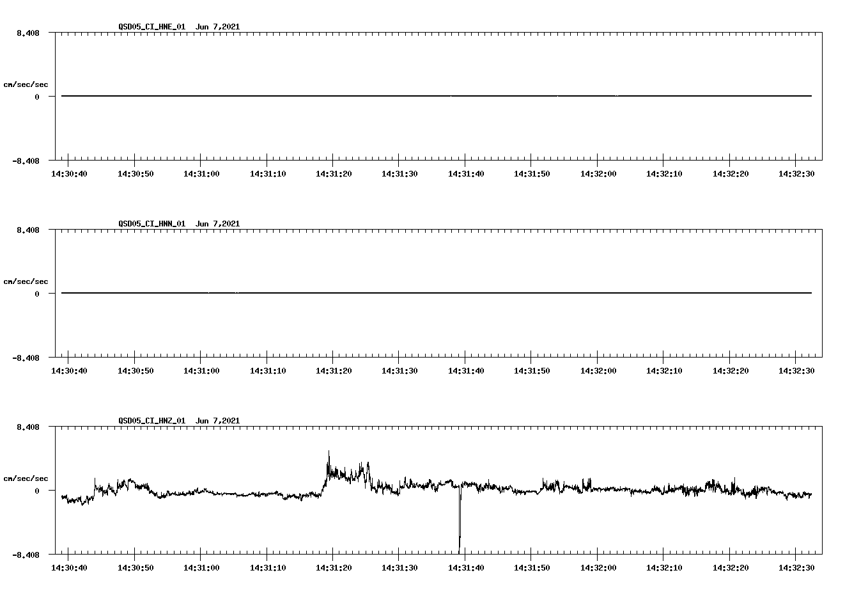Click 14:32:20 time label under HNZ plot
The height and width of the screenshot is (591, 868).
pyautogui.click(x=731, y=567)
